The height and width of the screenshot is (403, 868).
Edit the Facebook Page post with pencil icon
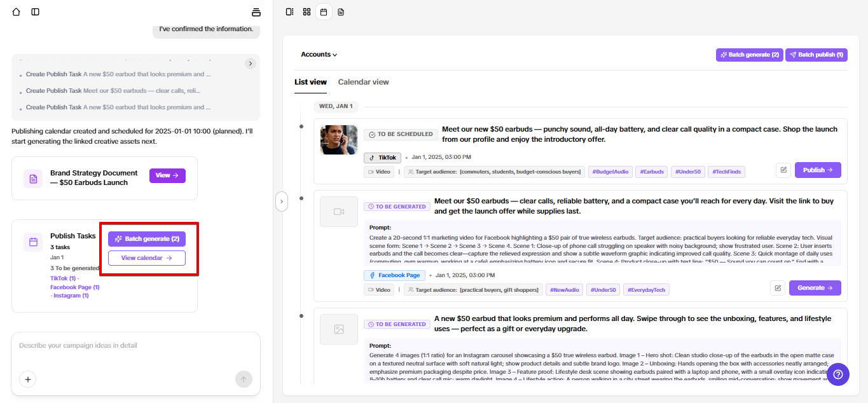778,288
